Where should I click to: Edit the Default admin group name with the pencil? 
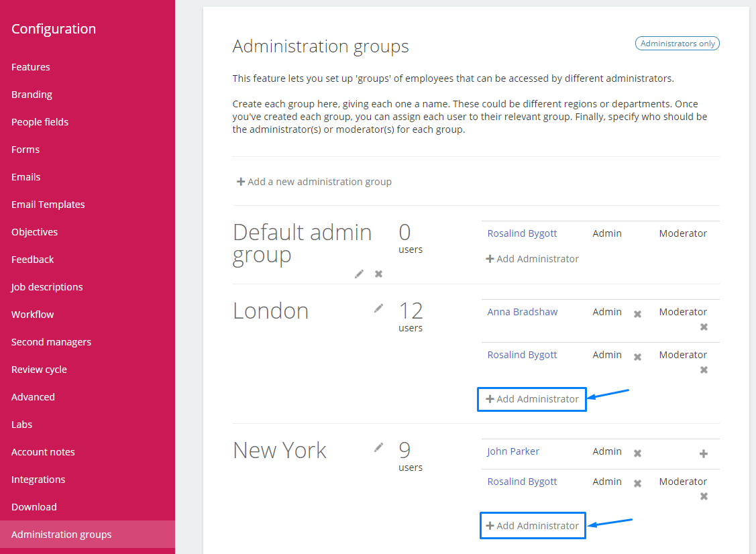pyautogui.click(x=359, y=274)
